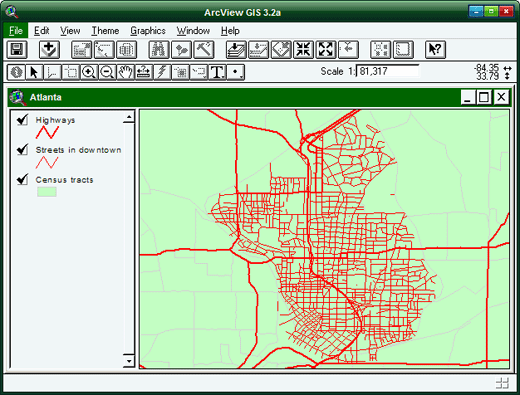Screen dimensions: 520x395
Task: Click the Find binoculars icon
Action: [x=159, y=50]
